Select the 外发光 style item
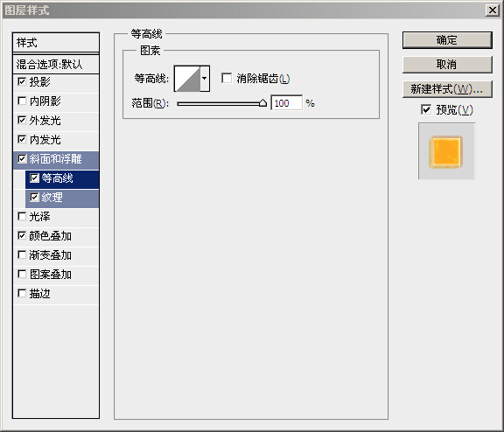This screenshot has height=432, width=504. click(x=57, y=121)
